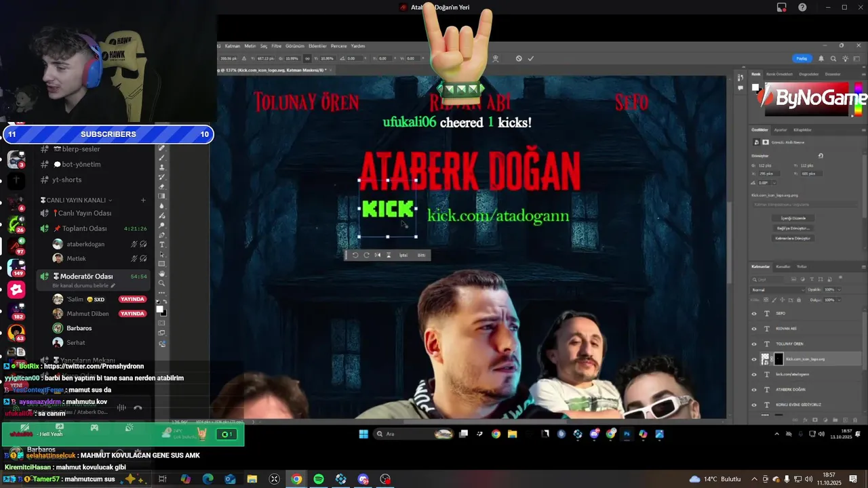Image resolution: width=868 pixels, height=488 pixels.
Task: Select the Eraser tool in Photoshop toolbar
Action: pos(161,186)
